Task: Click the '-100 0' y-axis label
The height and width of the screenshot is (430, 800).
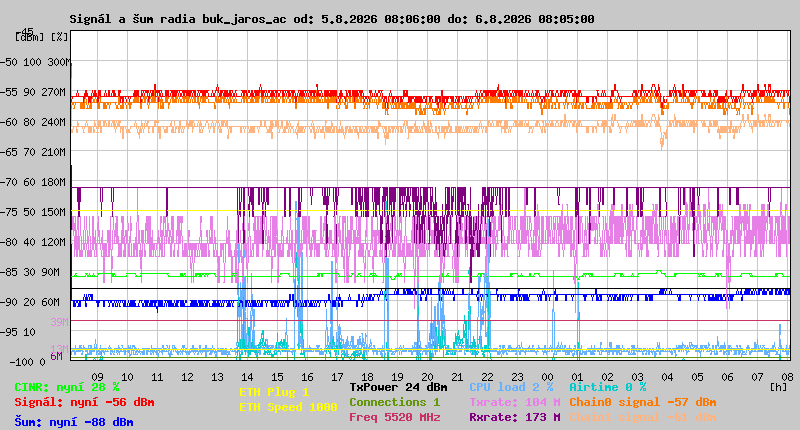Action: pos(28,362)
